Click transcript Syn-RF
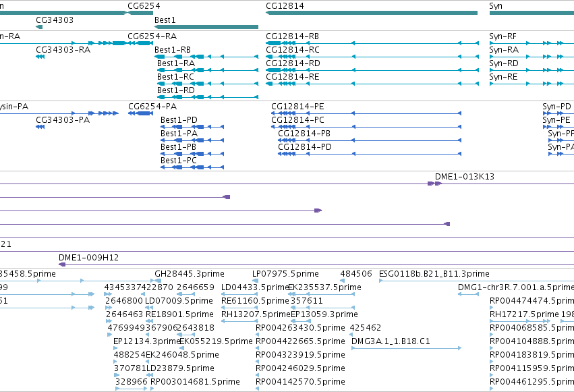The image size is (574, 392). (503, 36)
